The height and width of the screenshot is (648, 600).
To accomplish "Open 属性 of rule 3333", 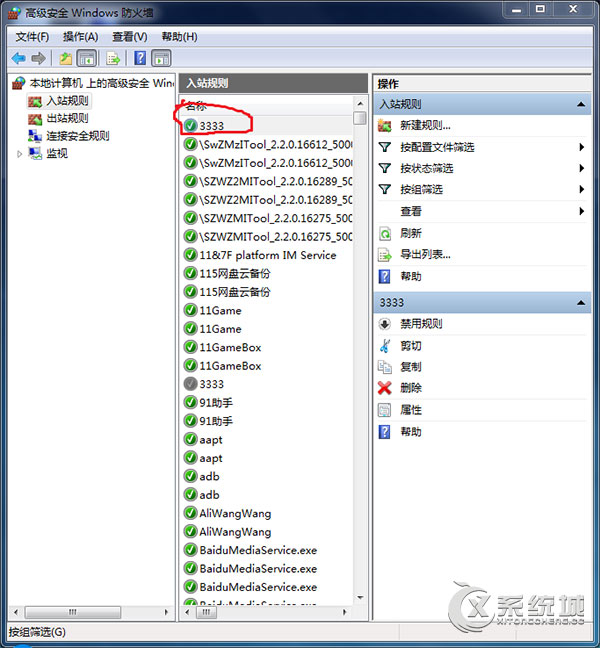I will click(411, 410).
